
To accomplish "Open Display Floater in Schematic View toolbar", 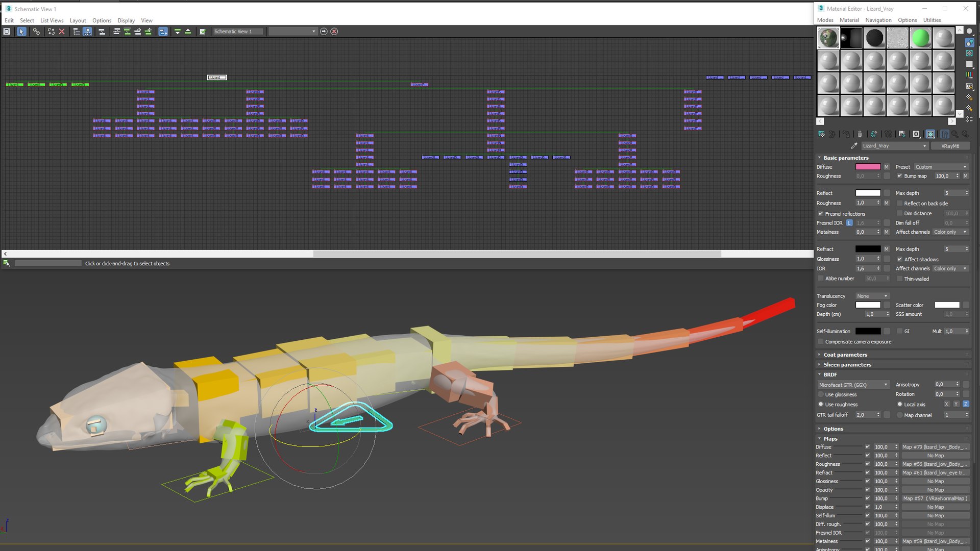I will (7, 32).
